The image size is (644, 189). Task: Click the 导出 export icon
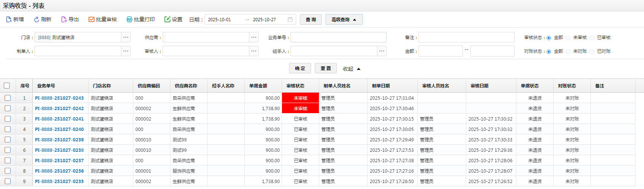click(x=64, y=19)
